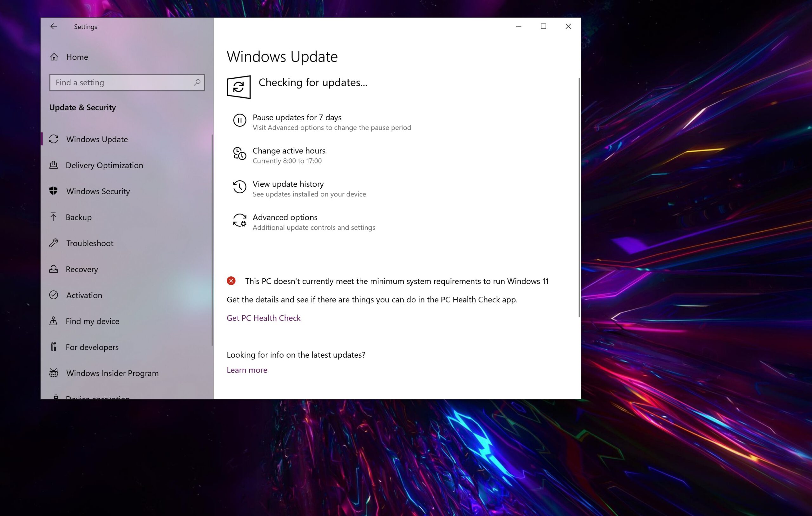Click the Windows Security shield icon
This screenshot has height=516, width=812.
tap(53, 191)
